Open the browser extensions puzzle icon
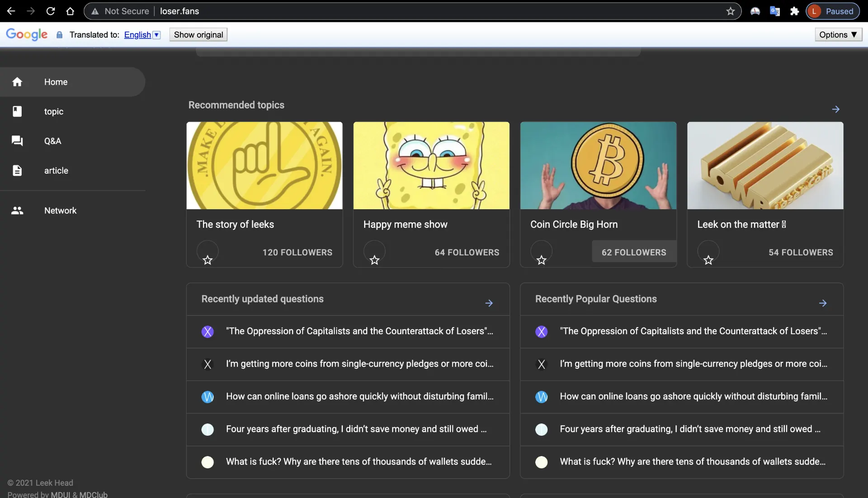The width and height of the screenshot is (868, 498). pyautogui.click(x=794, y=11)
